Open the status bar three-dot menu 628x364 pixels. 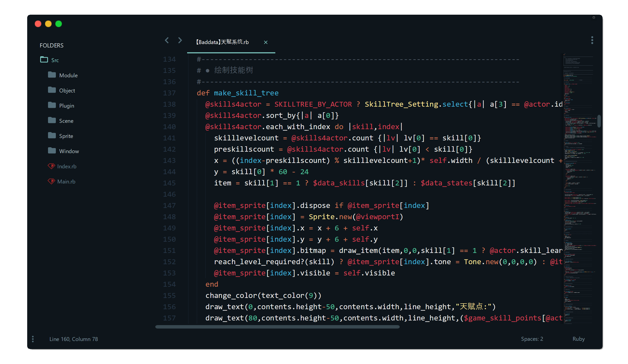(33, 339)
